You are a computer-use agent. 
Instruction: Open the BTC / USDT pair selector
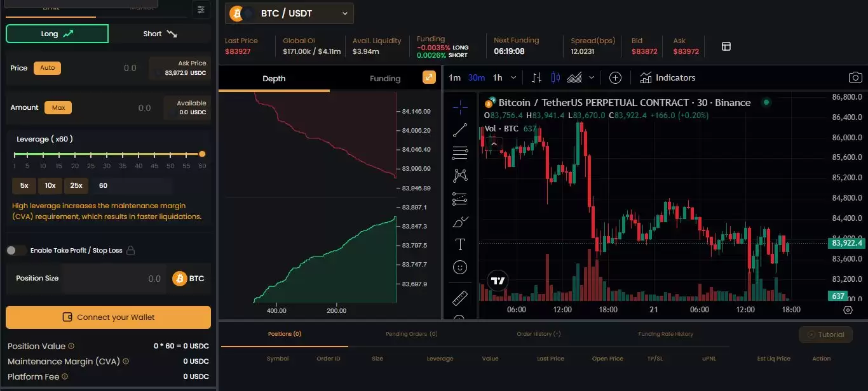click(x=289, y=13)
